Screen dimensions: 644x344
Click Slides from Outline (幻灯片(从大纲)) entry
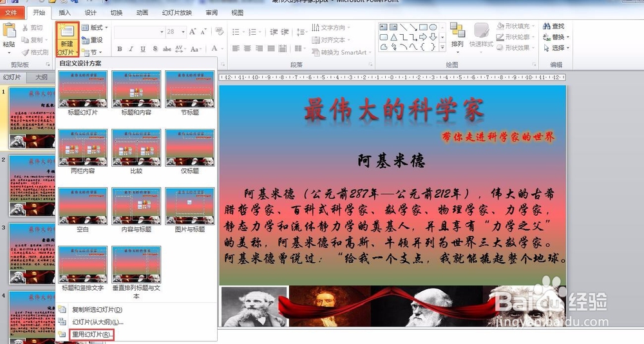coord(98,322)
